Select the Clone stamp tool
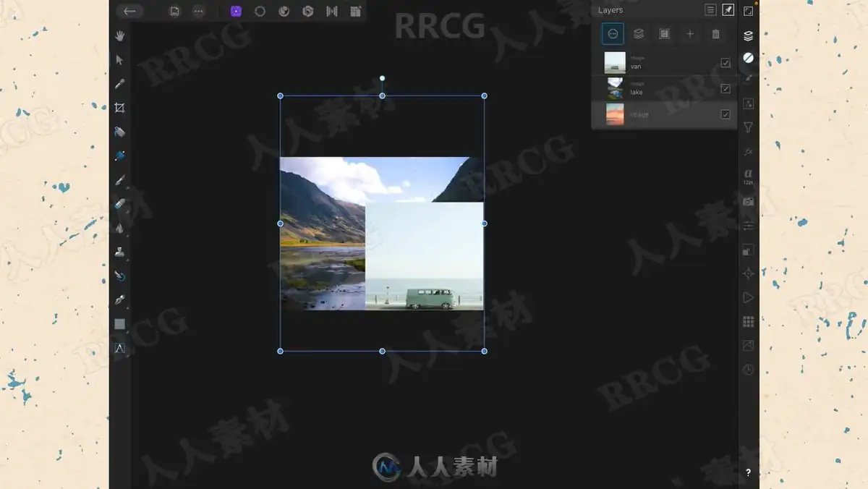 point(120,252)
